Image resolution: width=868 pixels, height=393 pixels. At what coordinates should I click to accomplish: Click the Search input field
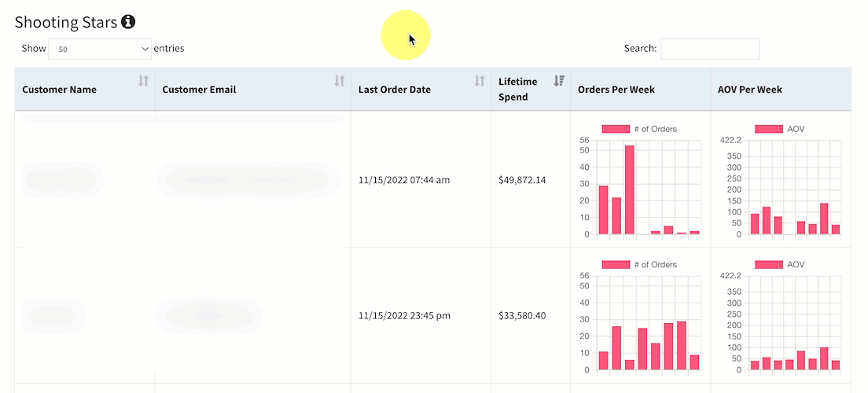(710, 49)
